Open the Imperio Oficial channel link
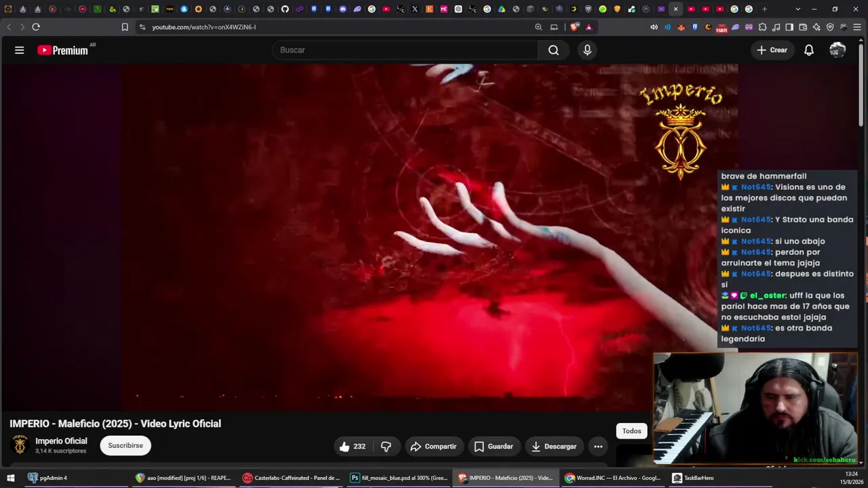 click(61, 441)
